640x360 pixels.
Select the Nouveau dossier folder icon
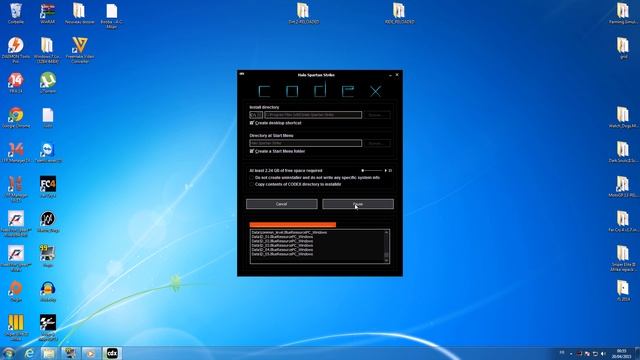pos(80,13)
